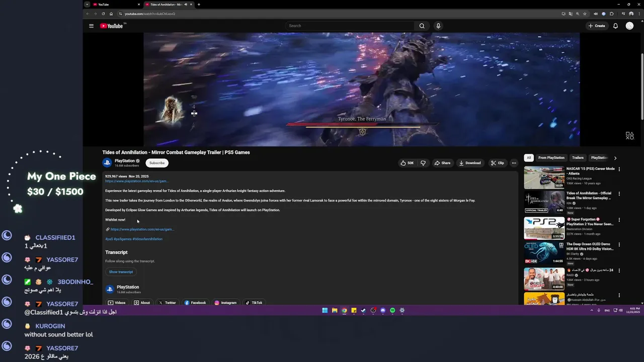Click #tidesofannihilation hashtag link
This screenshot has width=644, height=362.
click(x=147, y=239)
